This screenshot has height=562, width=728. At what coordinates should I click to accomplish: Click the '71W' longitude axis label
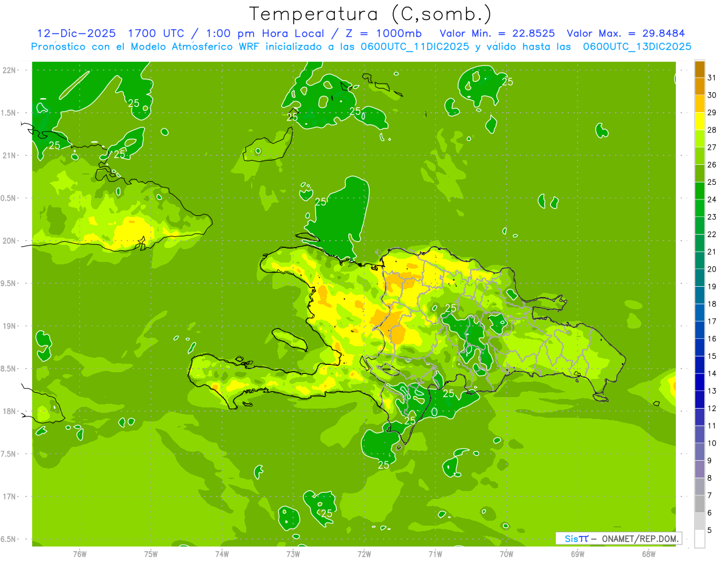435,554
